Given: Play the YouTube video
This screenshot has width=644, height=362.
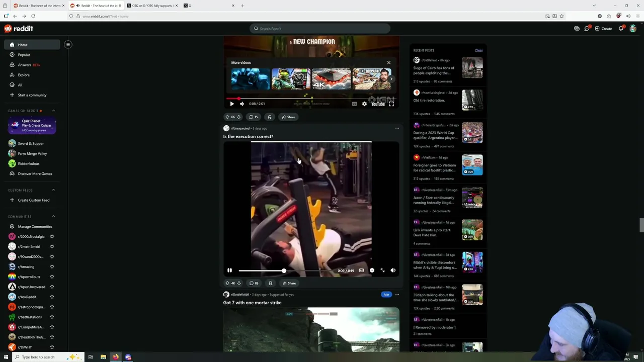Looking at the screenshot, I should coord(231,104).
